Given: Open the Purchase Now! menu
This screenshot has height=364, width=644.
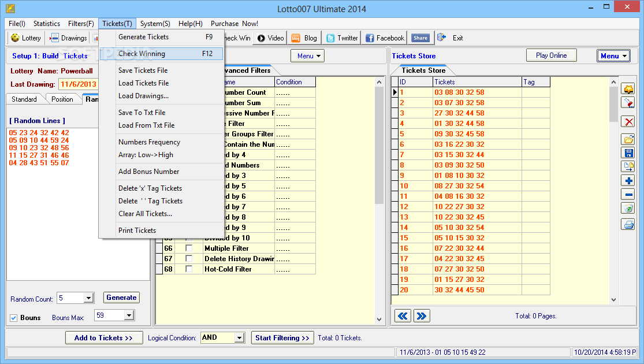Looking at the screenshot, I should [234, 24].
